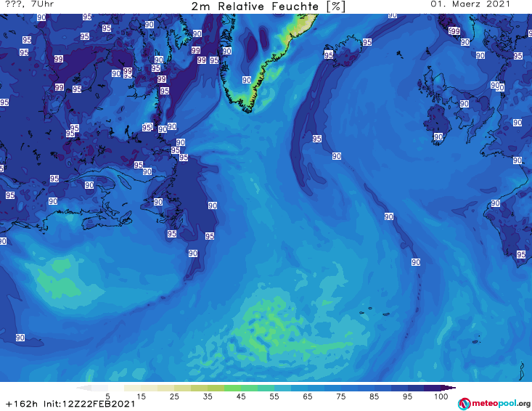Click the colorbar value '35'
Viewport: 532px width, 411px height.
tap(208, 396)
